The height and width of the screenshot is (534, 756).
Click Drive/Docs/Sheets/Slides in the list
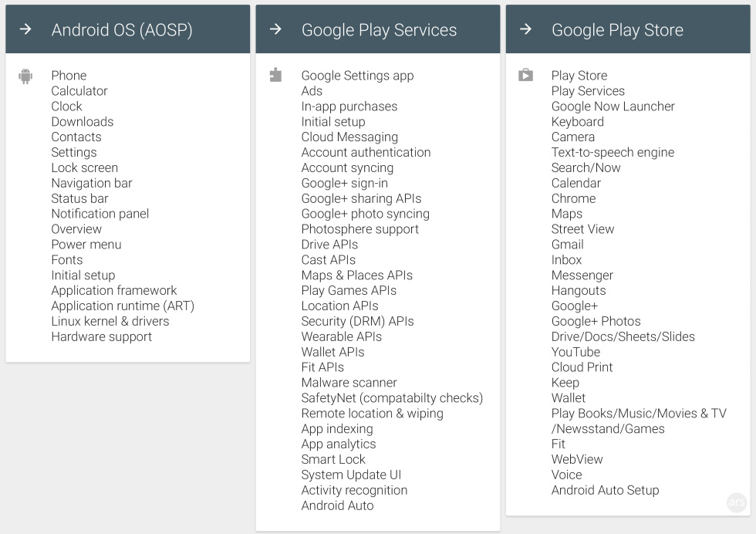coord(623,336)
